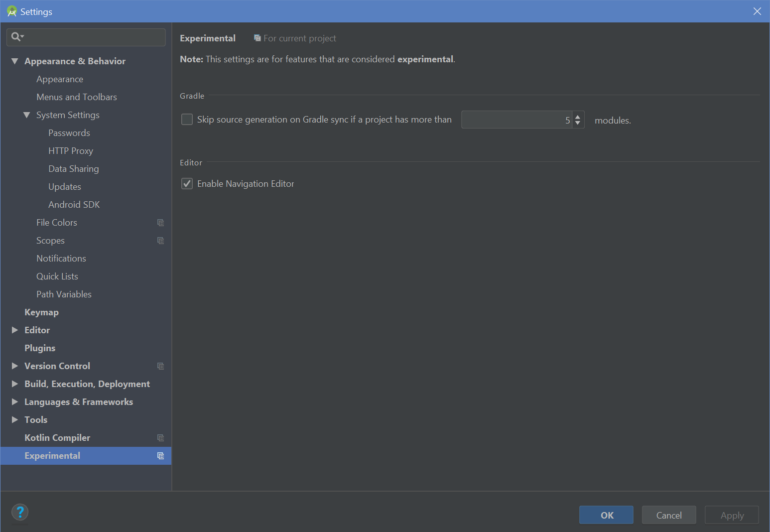Click the Android Studio logo in title bar
This screenshot has width=770, height=532.
[11, 11]
